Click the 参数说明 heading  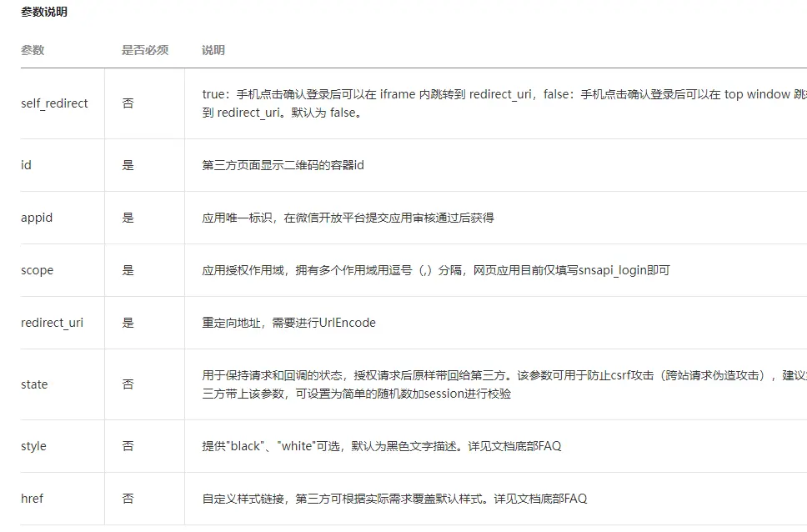point(43,12)
